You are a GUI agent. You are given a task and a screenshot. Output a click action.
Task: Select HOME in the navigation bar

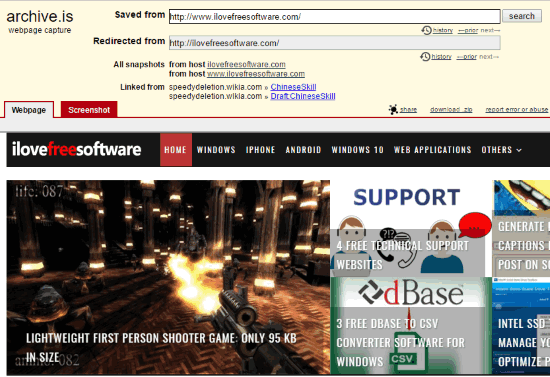(176, 150)
